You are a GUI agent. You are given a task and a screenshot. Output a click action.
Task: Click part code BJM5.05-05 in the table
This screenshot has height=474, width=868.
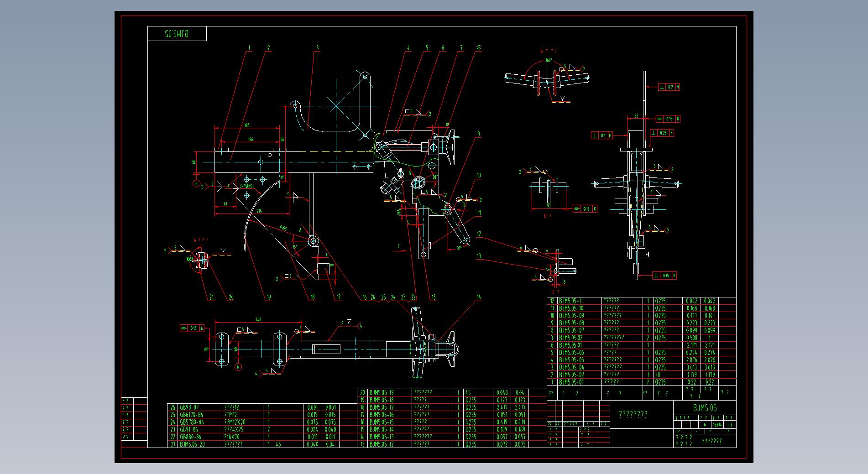pyautogui.click(x=571, y=360)
